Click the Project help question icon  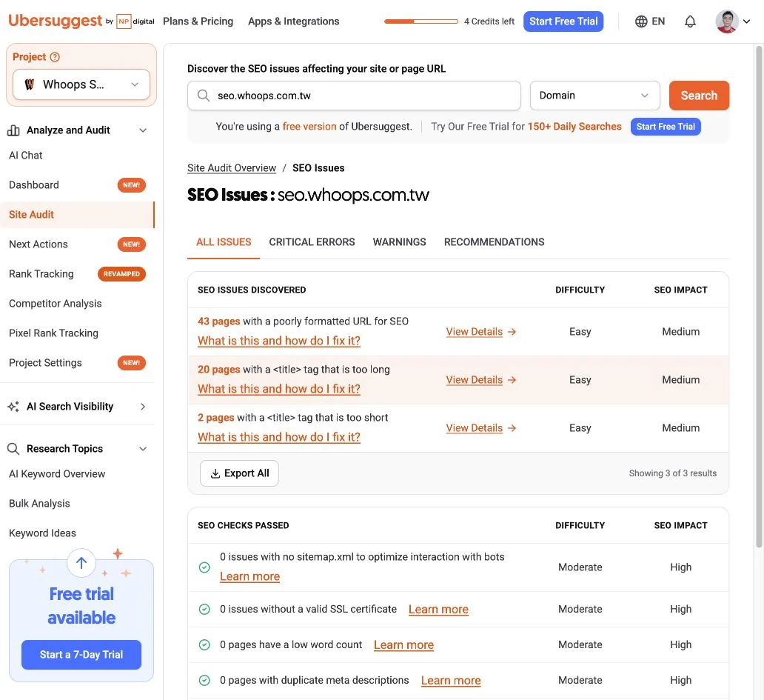(55, 57)
